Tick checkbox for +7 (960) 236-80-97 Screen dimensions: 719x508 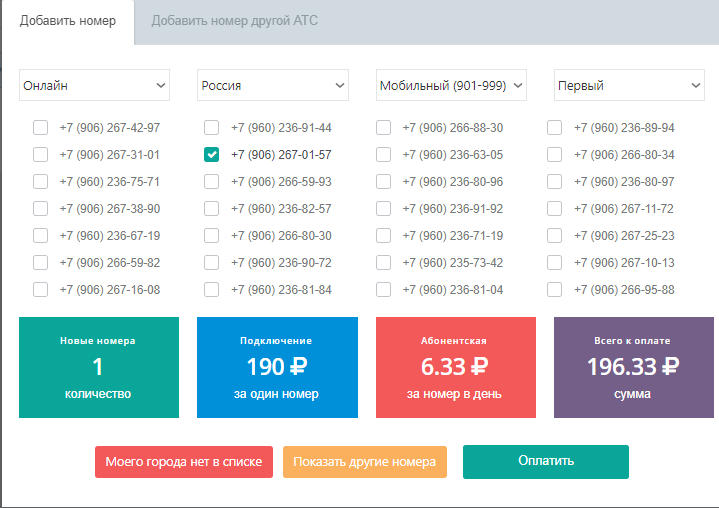tap(554, 182)
